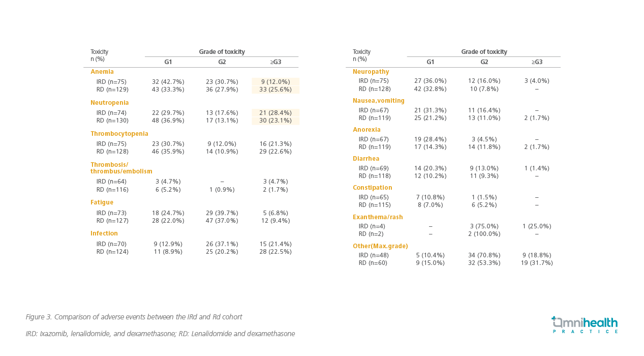The width and height of the screenshot is (644, 356).
Task: Click the Anorexia heading
Action: [x=366, y=130]
